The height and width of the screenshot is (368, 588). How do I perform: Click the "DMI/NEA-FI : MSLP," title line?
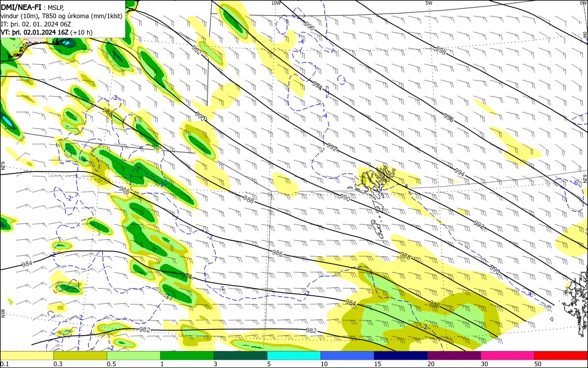(x=32, y=8)
